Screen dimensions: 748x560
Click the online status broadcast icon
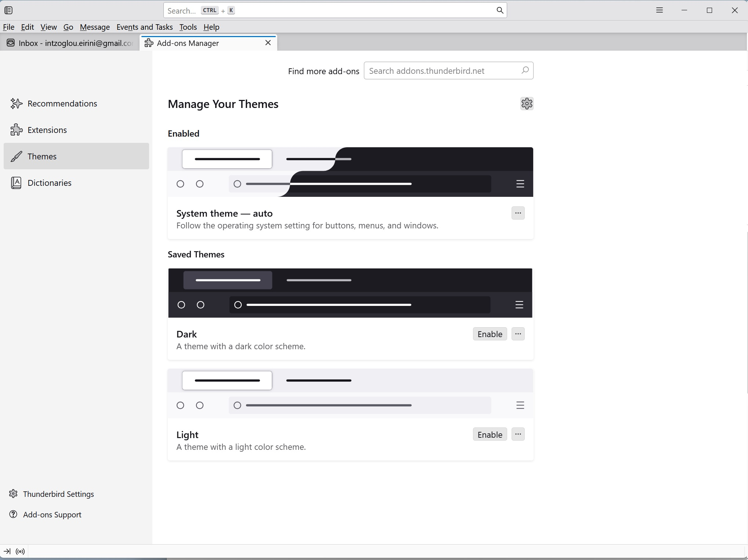21,551
